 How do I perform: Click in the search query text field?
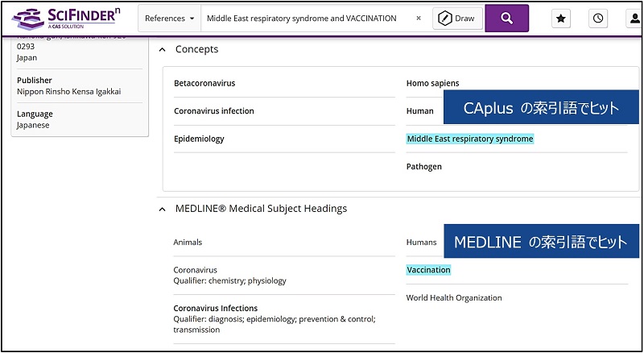click(306, 19)
